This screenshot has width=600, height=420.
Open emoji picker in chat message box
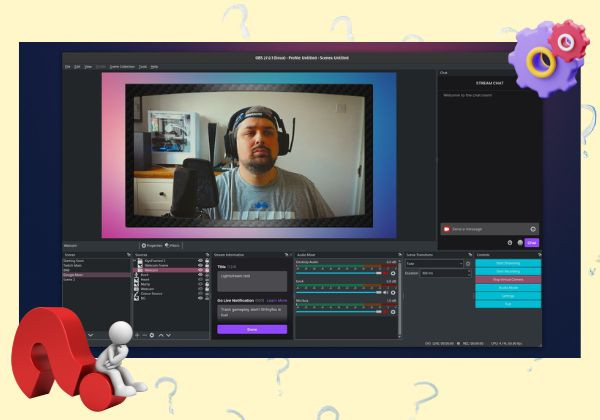533,229
